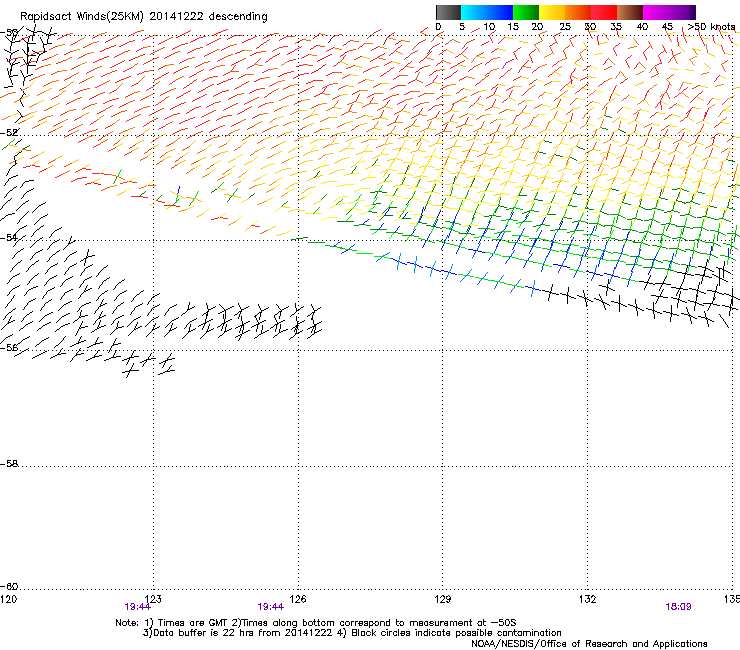Click the NOAA/NESDIS Office of Research credit

(x=589, y=644)
